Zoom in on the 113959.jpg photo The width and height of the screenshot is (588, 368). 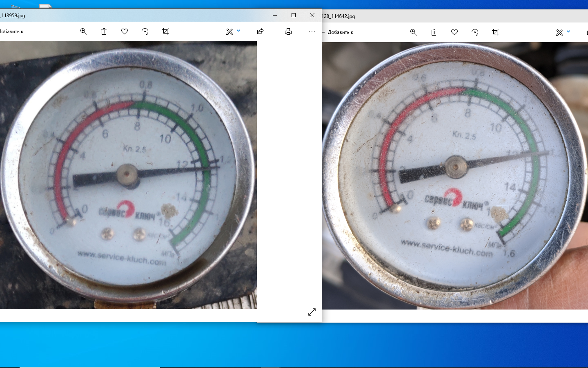point(84,31)
